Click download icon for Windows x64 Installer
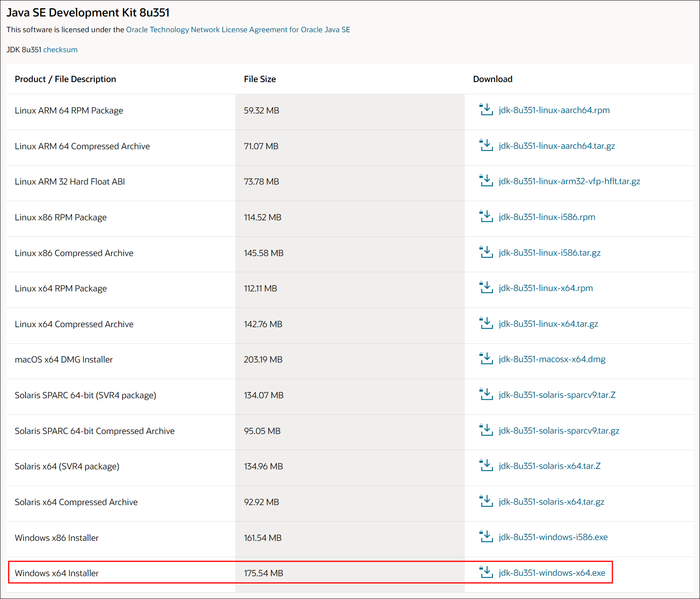The image size is (700, 599). tap(486, 572)
